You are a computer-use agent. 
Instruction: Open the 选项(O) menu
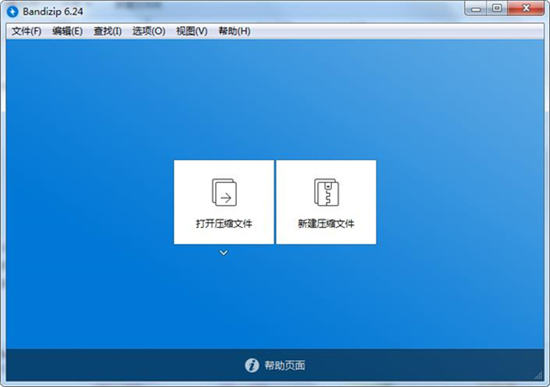pos(149,31)
